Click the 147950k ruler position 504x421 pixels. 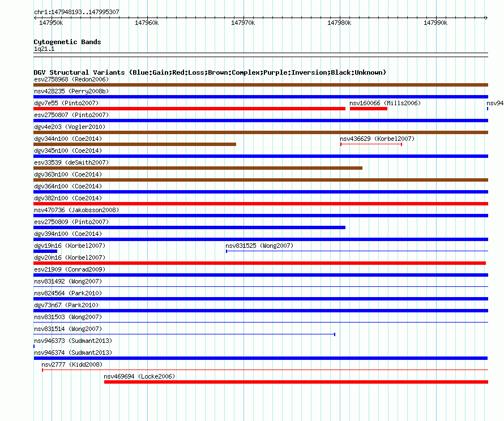(51, 23)
